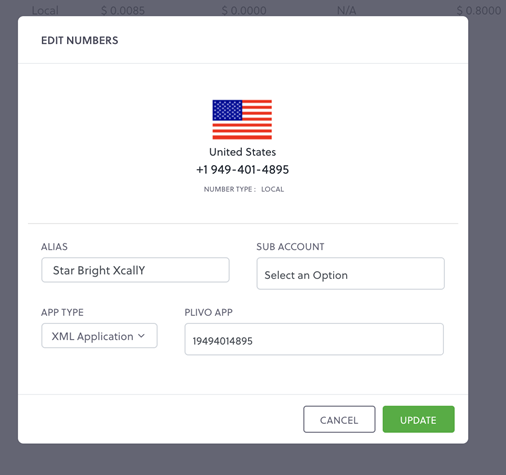This screenshot has width=506, height=475.
Task: Click the PLIVO APP field label
Action: 209,312
